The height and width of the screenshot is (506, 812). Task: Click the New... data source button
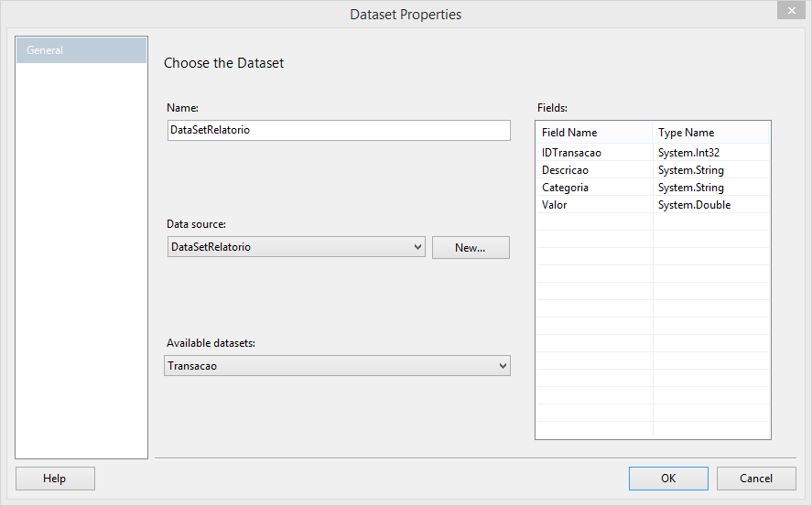coord(471,248)
